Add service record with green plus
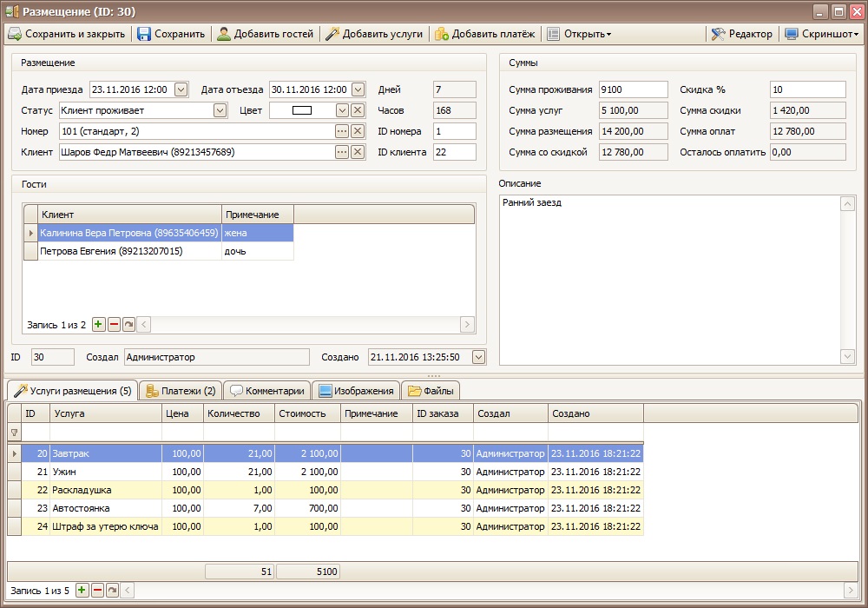 [x=82, y=591]
